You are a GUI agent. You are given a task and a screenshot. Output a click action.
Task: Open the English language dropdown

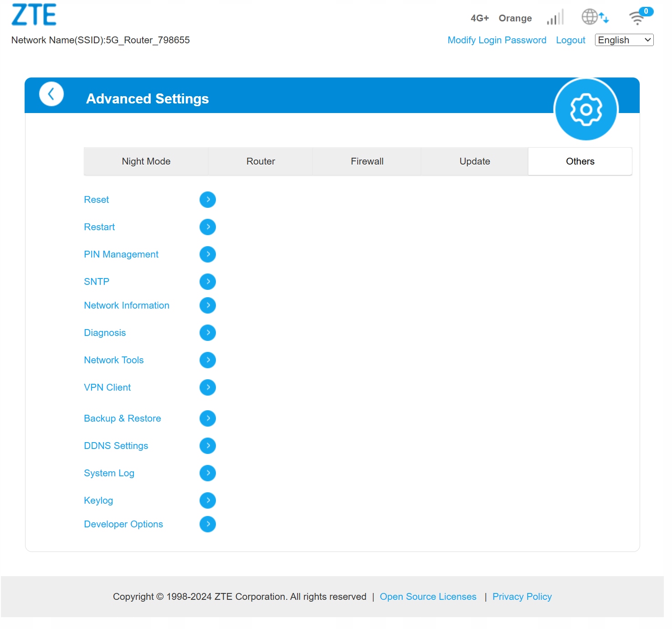(x=624, y=40)
